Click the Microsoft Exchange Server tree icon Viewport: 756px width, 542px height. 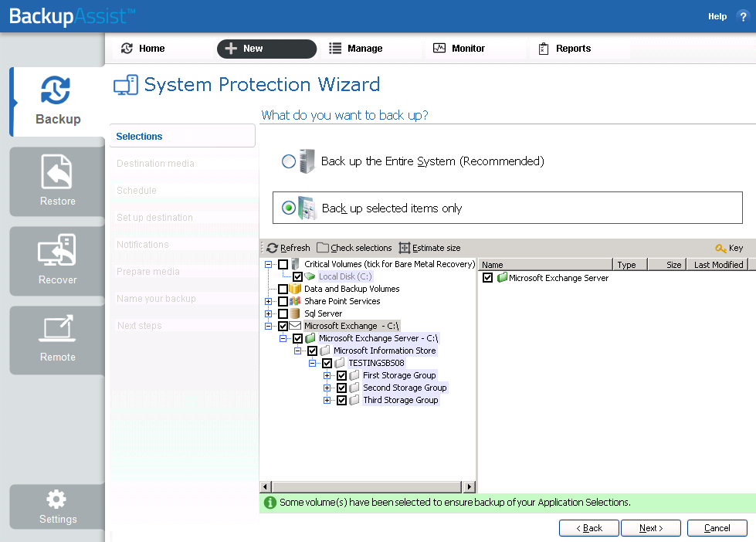pos(310,338)
